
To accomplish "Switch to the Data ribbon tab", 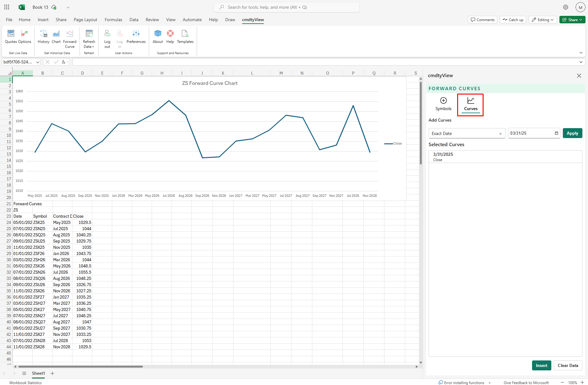I will coord(134,20).
